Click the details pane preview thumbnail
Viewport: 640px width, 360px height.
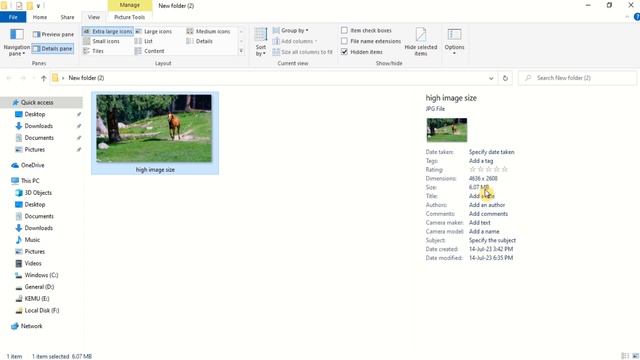tap(447, 130)
